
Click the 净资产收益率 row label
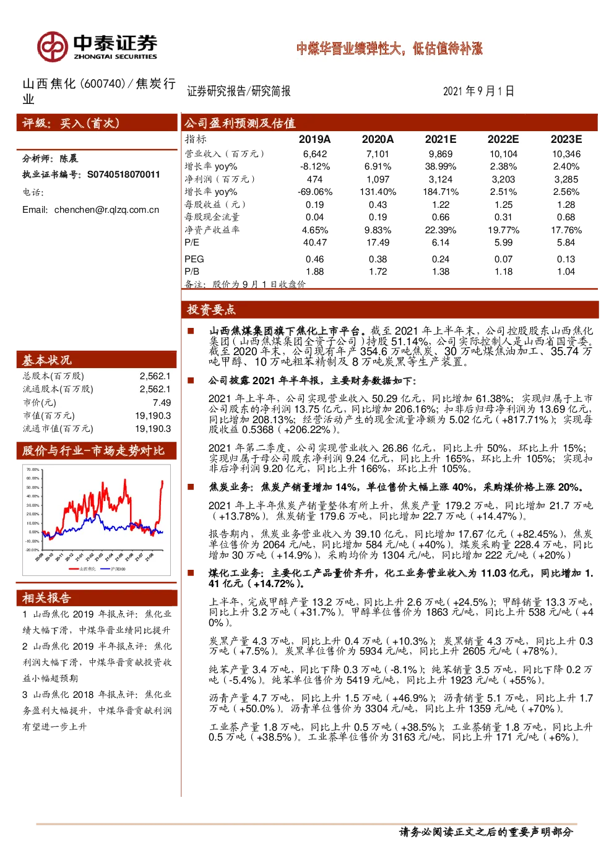pyautogui.click(x=212, y=230)
